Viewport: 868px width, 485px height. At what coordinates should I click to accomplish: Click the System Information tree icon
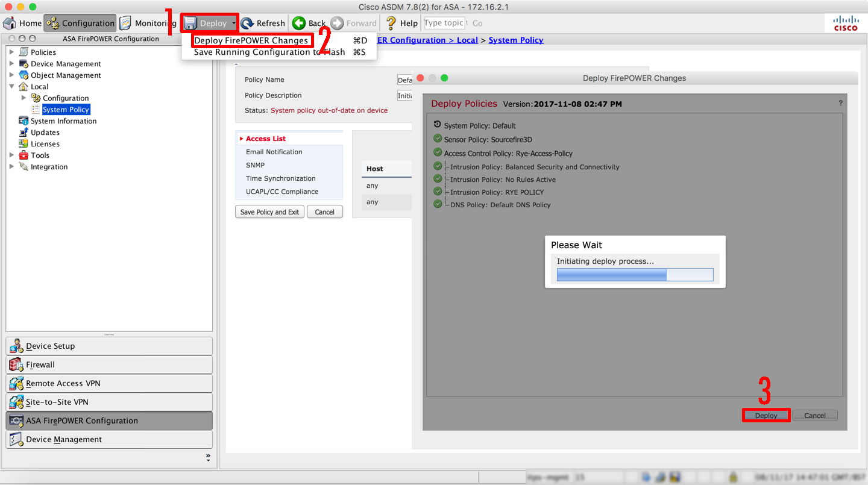coord(24,121)
